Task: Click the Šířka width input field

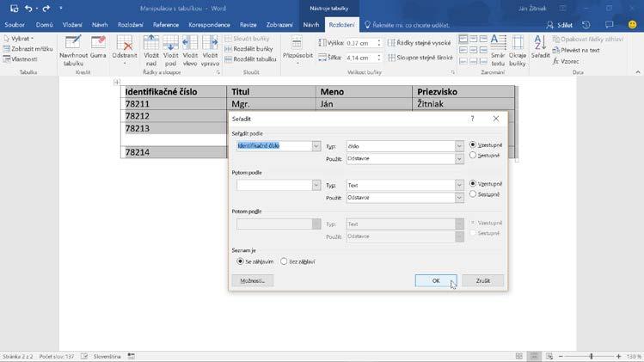Action: pos(360,58)
